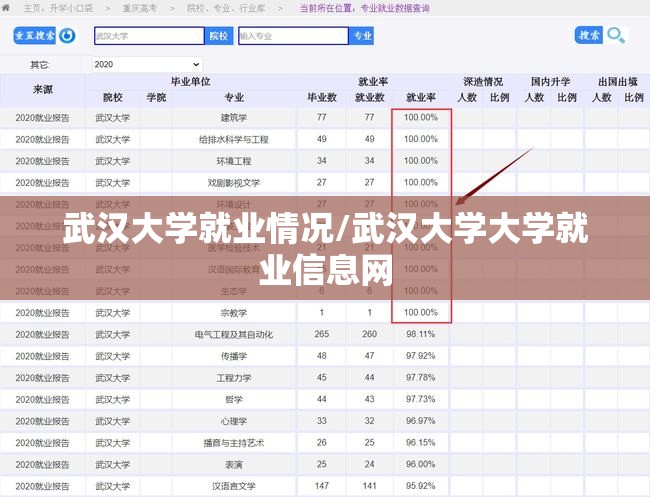Click the 专业 button
The height and width of the screenshot is (497, 650).
click(x=361, y=36)
